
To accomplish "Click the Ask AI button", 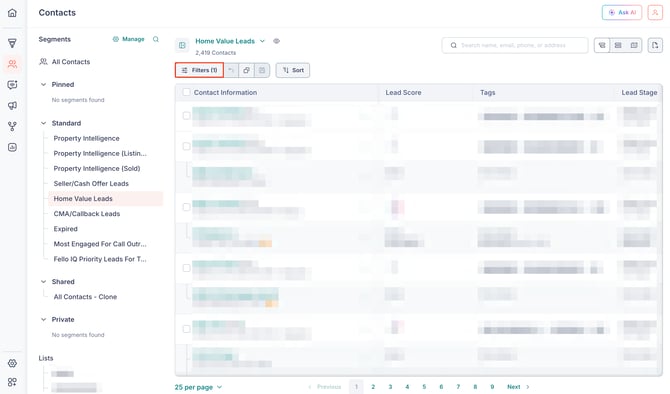I will tap(622, 13).
